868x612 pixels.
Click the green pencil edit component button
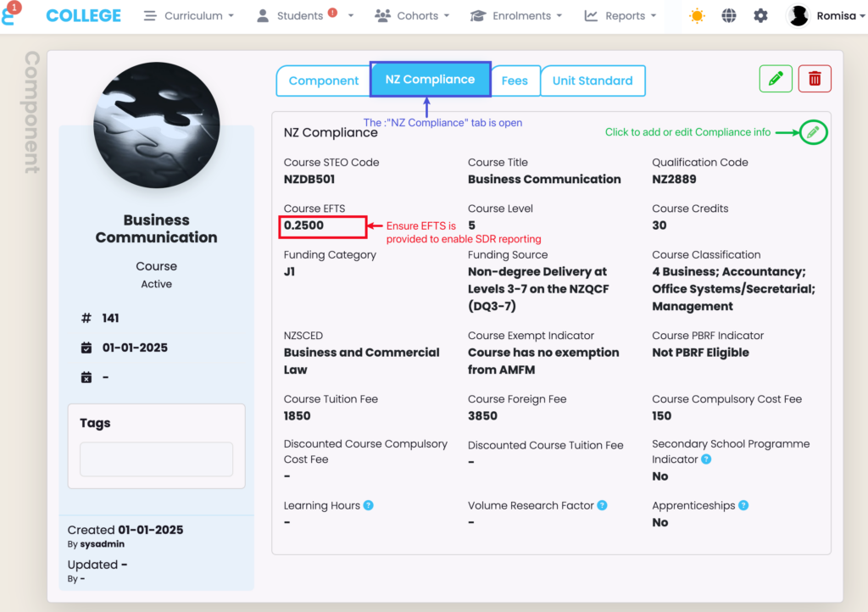pos(776,79)
